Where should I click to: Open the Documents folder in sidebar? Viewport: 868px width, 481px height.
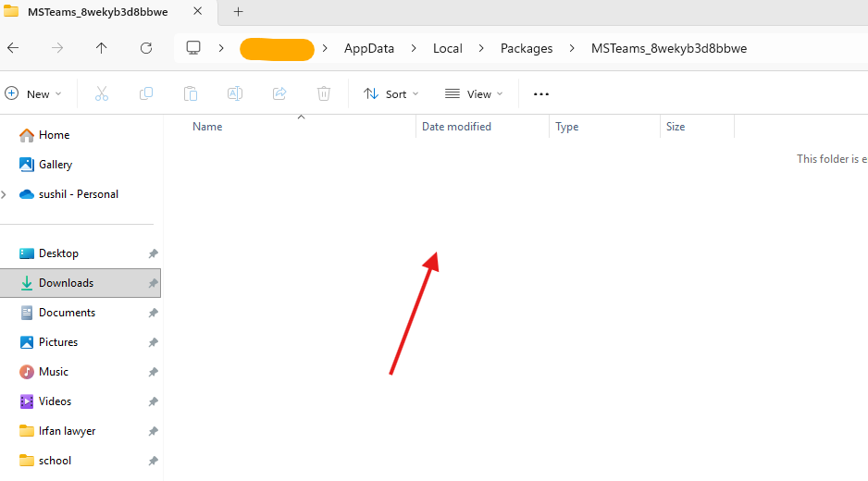[x=67, y=313]
